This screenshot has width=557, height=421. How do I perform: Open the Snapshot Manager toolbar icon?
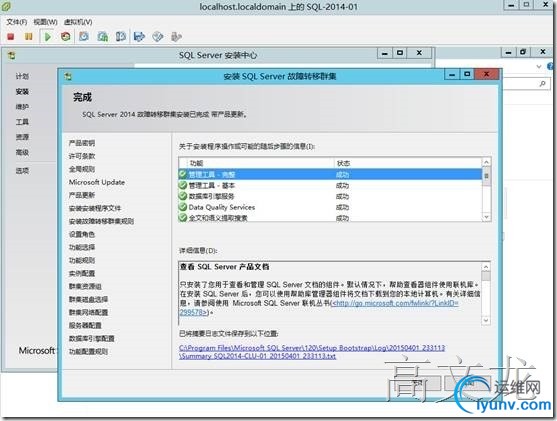click(121, 36)
